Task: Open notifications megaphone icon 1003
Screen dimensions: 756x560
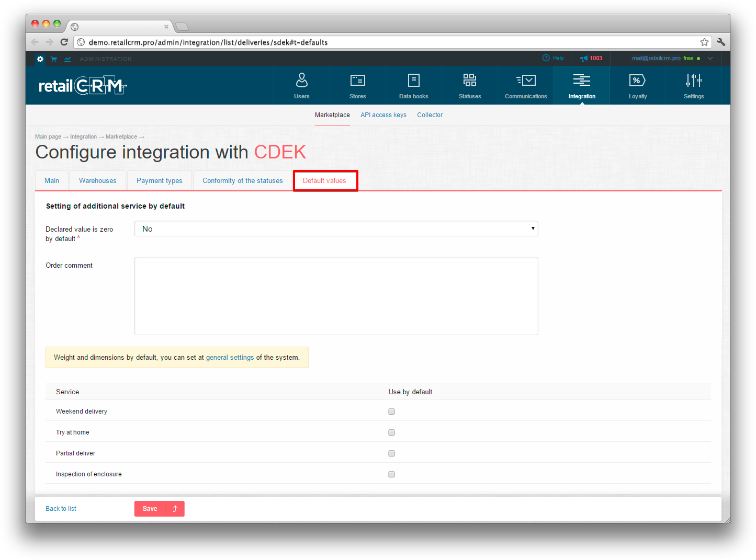Action: (584, 59)
